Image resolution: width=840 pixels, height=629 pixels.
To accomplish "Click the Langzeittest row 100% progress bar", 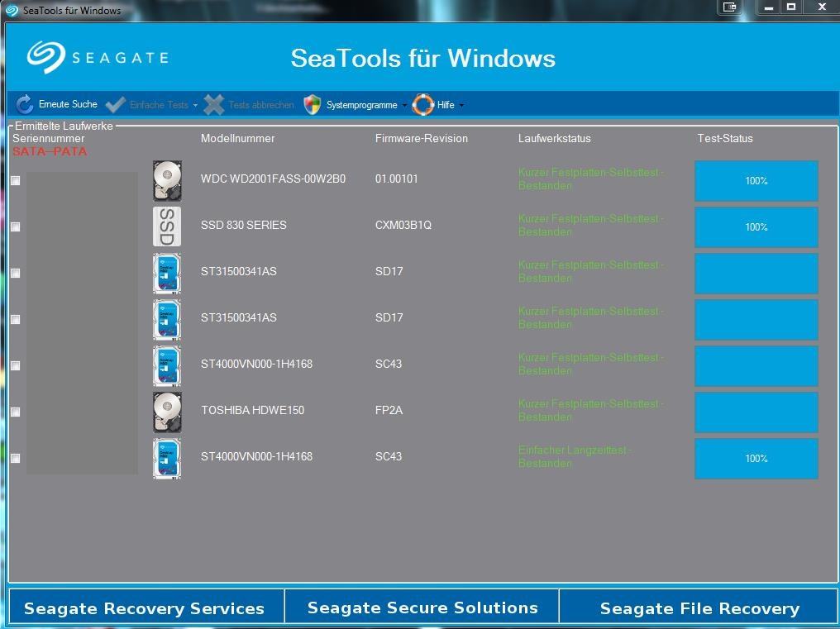I will (x=756, y=459).
